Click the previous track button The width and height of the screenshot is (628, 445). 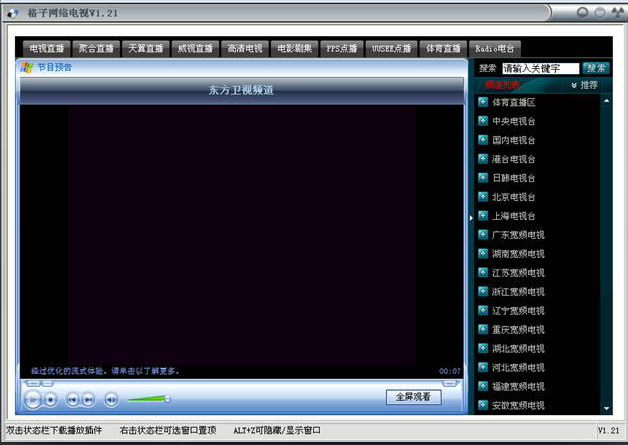point(72,399)
